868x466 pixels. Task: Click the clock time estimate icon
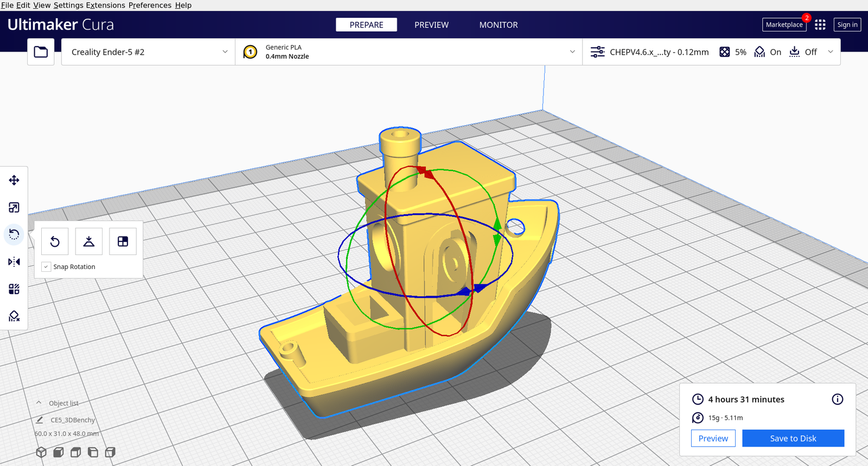point(698,399)
